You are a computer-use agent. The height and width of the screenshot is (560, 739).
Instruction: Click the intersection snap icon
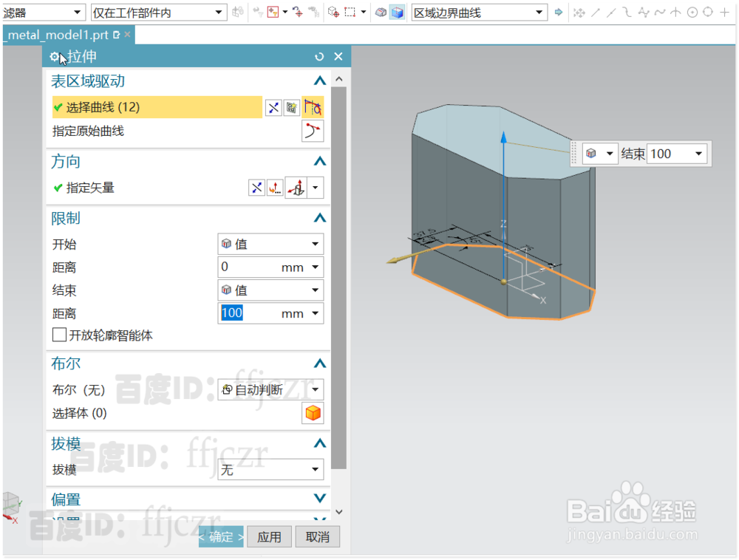point(675,13)
